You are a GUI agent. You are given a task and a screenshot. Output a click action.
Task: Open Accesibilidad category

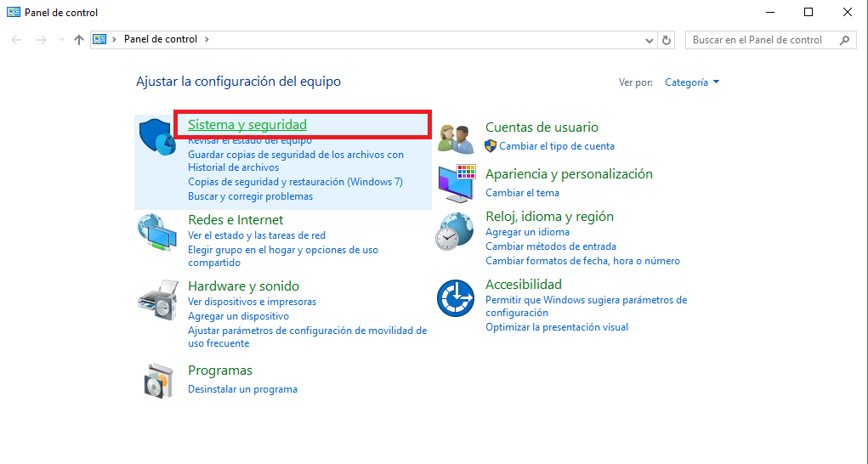[x=523, y=285]
